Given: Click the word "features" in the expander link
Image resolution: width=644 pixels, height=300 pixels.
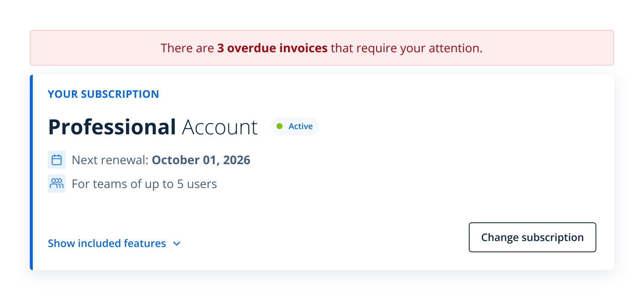Looking at the screenshot, I should [x=145, y=243].
